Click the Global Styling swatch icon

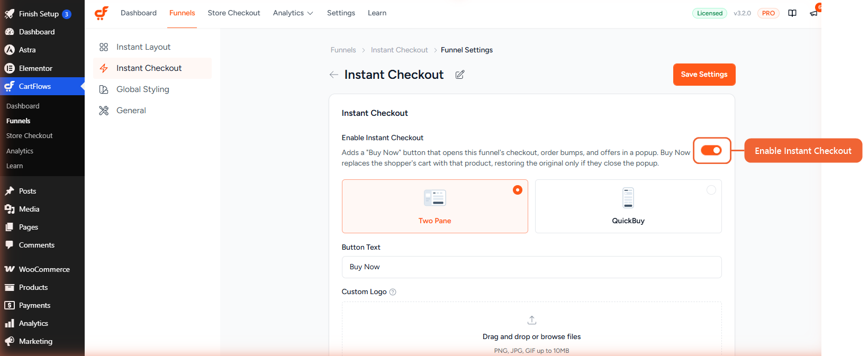pyautogui.click(x=104, y=89)
